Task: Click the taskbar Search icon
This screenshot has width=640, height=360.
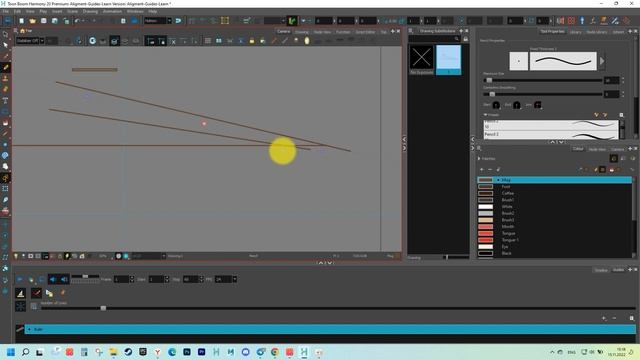Action: point(25,352)
